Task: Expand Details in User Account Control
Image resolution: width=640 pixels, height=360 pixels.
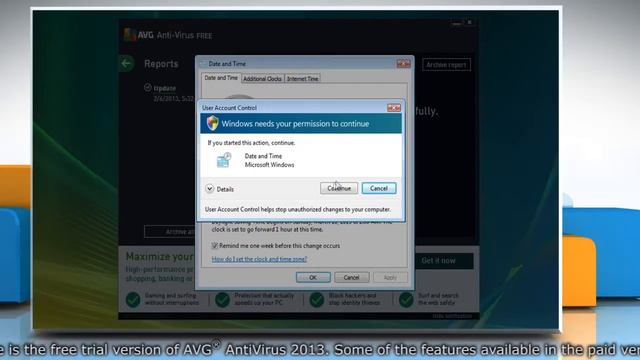Action: pos(220,189)
